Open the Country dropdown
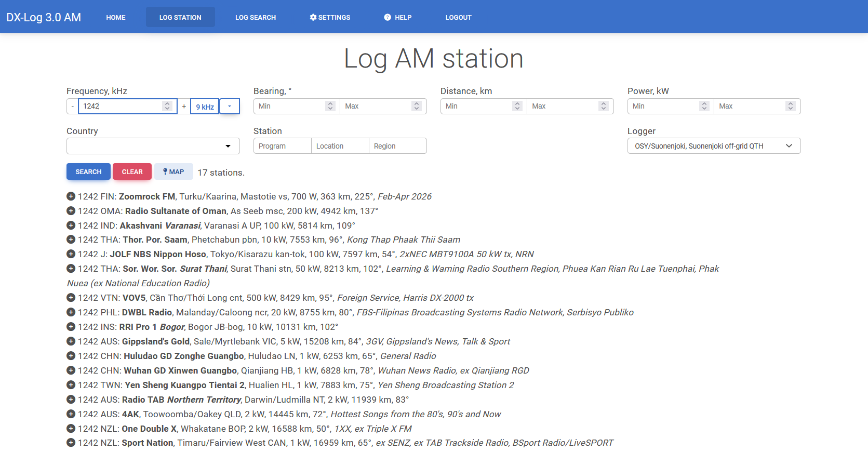This screenshot has height=465, width=868. [153, 146]
